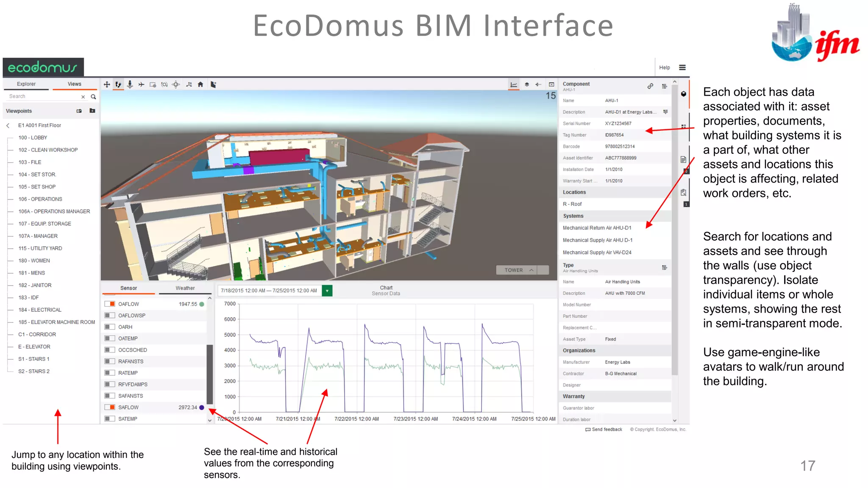This screenshot has height=488, width=868.
Task: Choose the rectangle zoom selection tool
Action: click(153, 85)
